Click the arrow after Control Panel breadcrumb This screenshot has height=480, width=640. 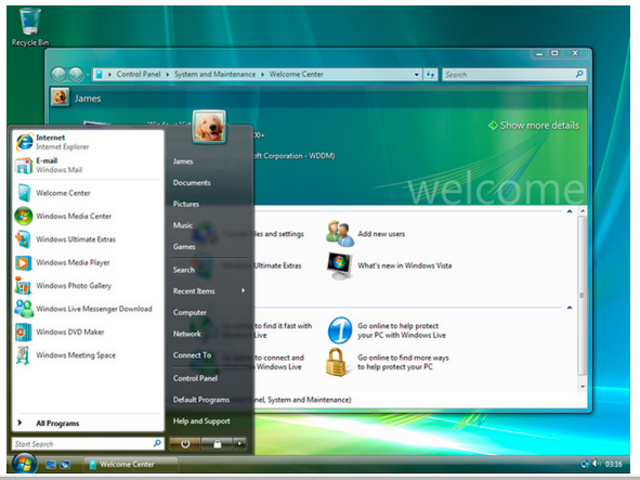[167, 75]
